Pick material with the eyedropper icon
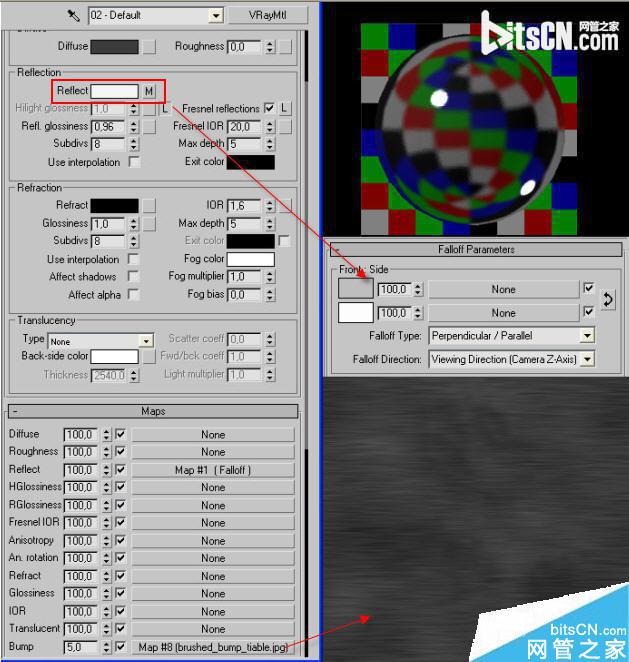This screenshot has height=662, width=629. (x=73, y=16)
